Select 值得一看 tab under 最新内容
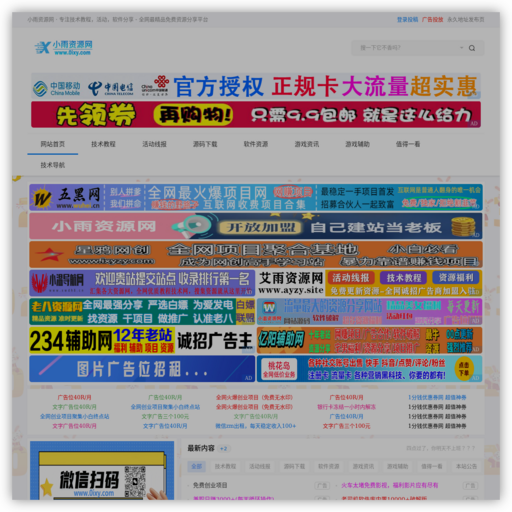This screenshot has height=512, width=512. pos(432,466)
